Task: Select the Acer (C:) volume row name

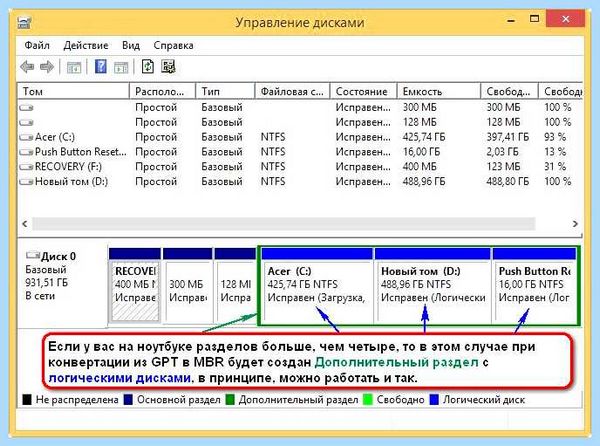Action: tap(55, 137)
